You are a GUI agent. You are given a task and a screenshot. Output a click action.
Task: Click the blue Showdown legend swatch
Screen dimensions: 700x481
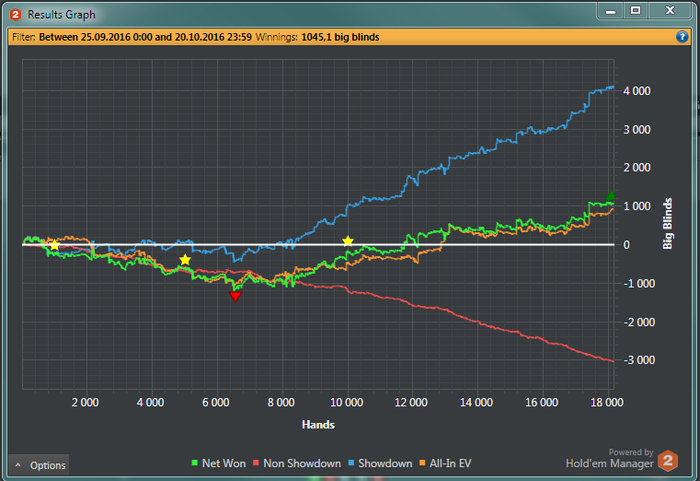[351, 463]
